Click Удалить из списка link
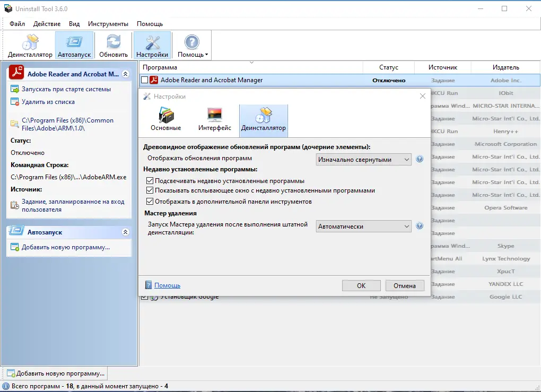The width and height of the screenshot is (541, 392). (x=48, y=102)
